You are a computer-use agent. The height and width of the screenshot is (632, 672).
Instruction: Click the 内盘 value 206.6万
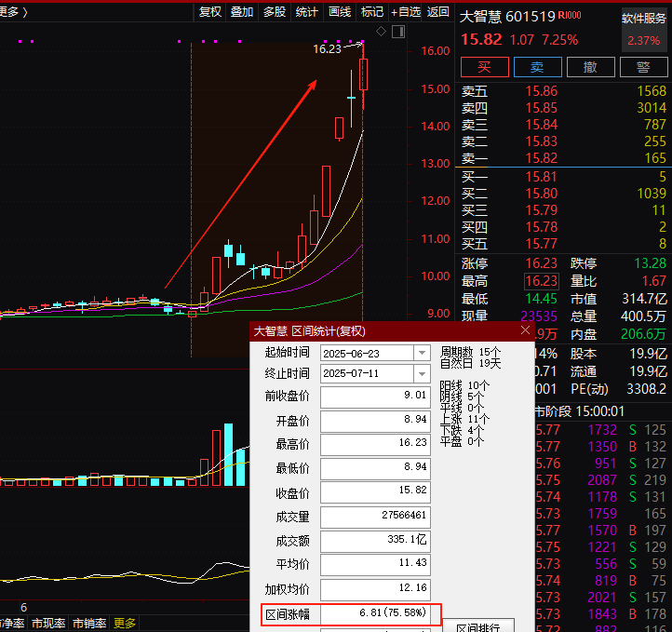point(643,334)
